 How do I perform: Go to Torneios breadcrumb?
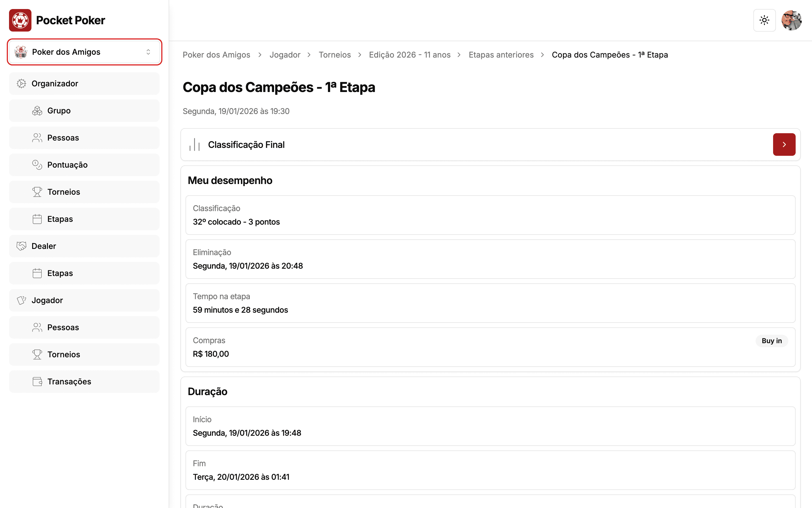click(x=335, y=55)
